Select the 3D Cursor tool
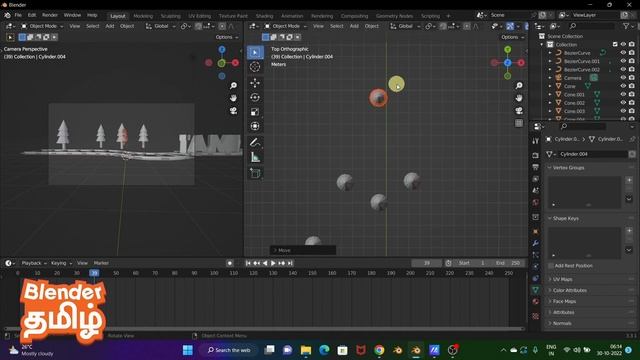This screenshot has height=360, width=640. 255,67
